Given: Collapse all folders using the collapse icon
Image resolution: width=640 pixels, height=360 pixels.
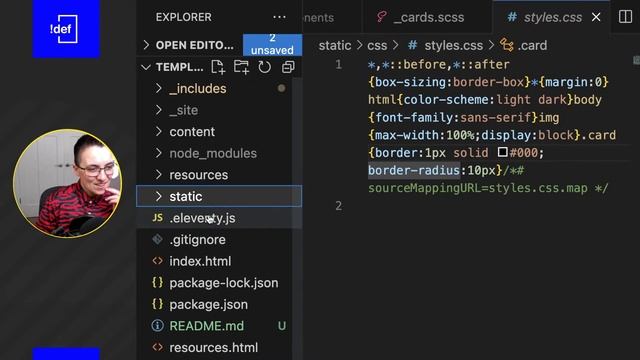Looking at the screenshot, I should point(288,67).
